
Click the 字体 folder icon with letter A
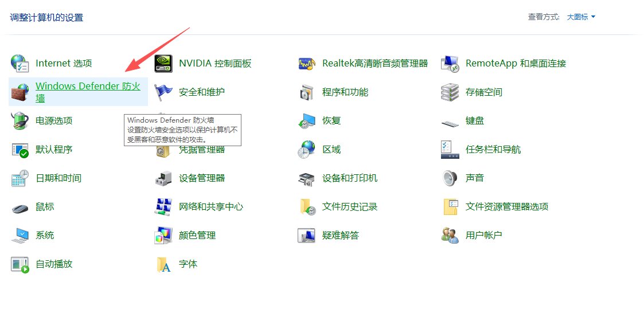coord(163,265)
